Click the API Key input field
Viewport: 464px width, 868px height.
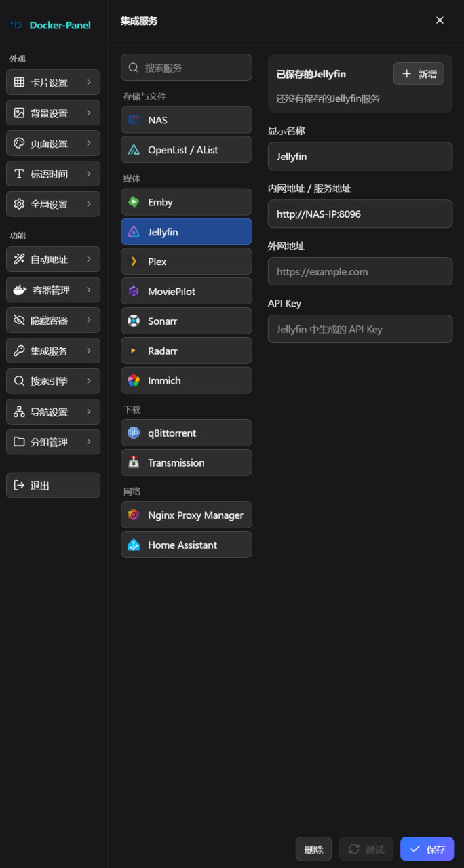click(360, 329)
